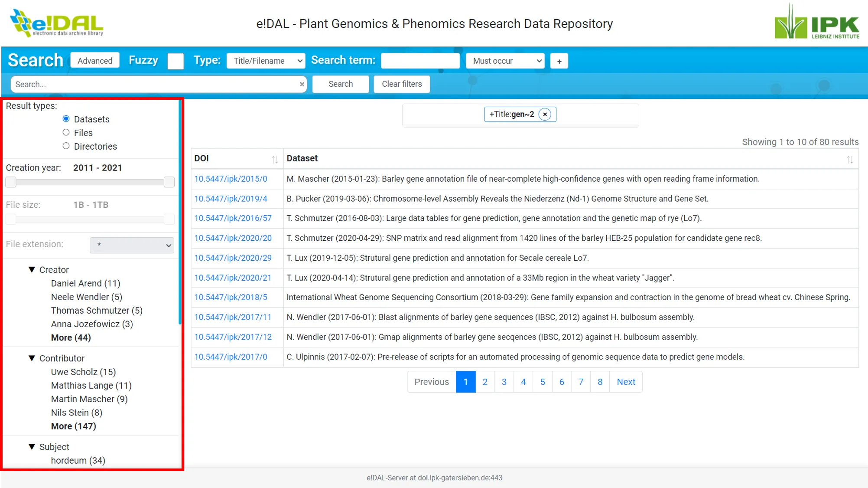Open the Must occur dropdown
868x488 pixels.
[505, 61]
